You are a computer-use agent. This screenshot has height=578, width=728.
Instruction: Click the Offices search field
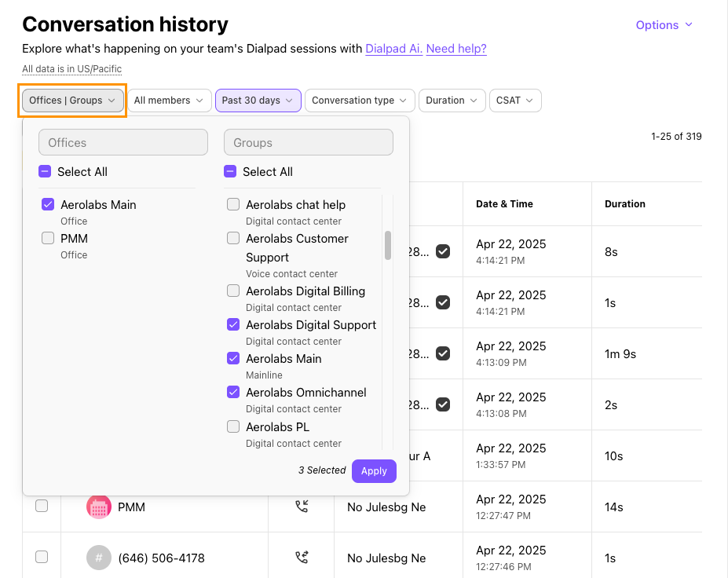point(123,142)
